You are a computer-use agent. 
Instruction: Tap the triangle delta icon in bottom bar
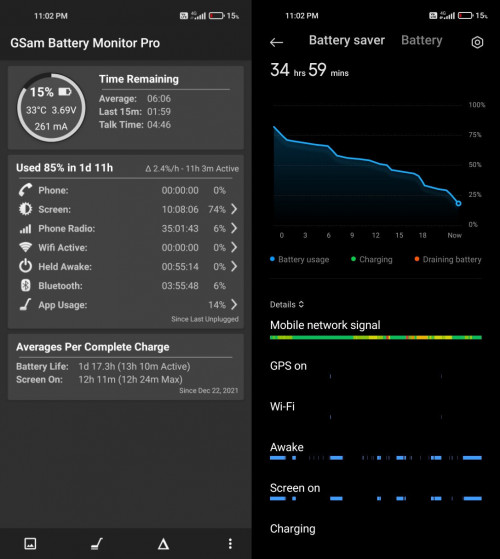click(163, 544)
